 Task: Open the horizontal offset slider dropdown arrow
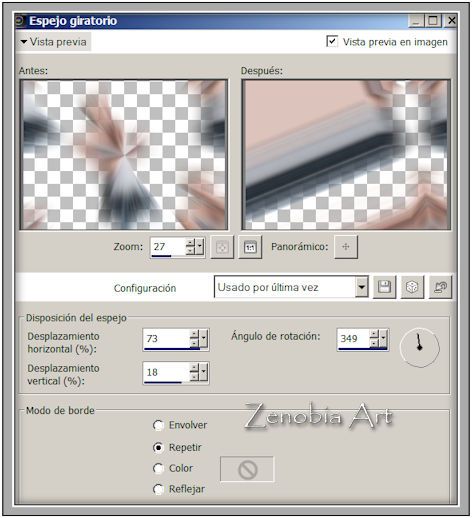click(x=204, y=339)
